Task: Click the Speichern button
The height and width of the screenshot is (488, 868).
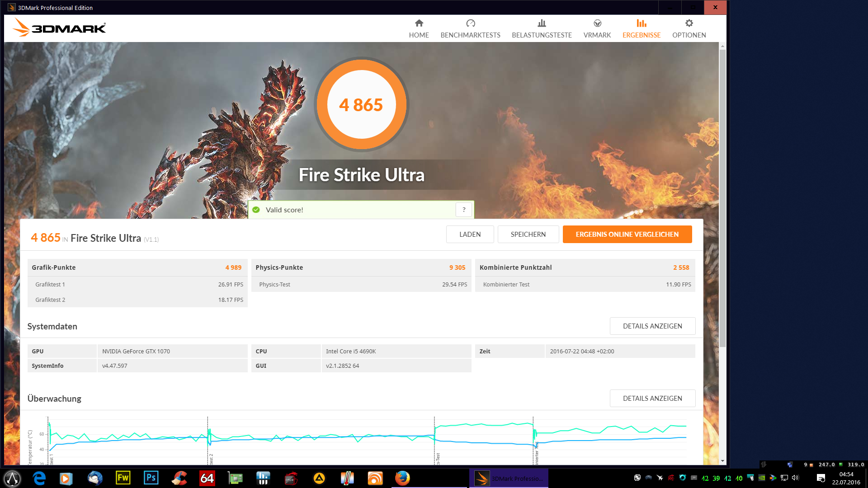Action: point(528,234)
